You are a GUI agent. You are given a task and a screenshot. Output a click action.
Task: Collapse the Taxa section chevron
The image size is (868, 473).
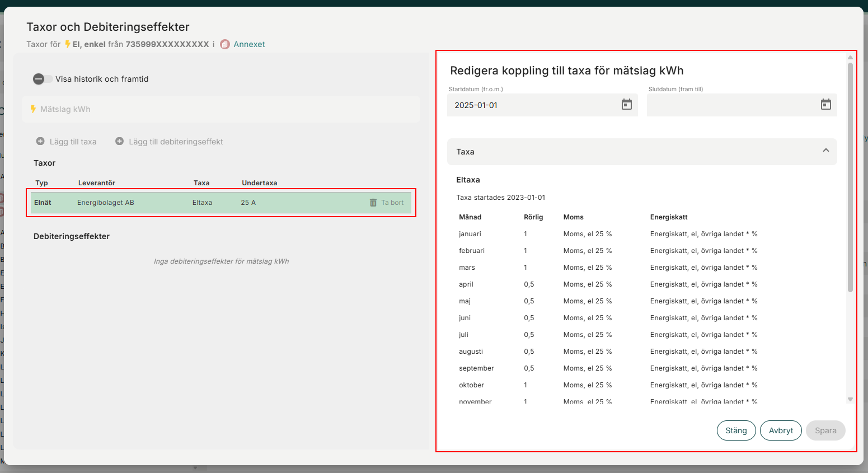click(x=825, y=151)
